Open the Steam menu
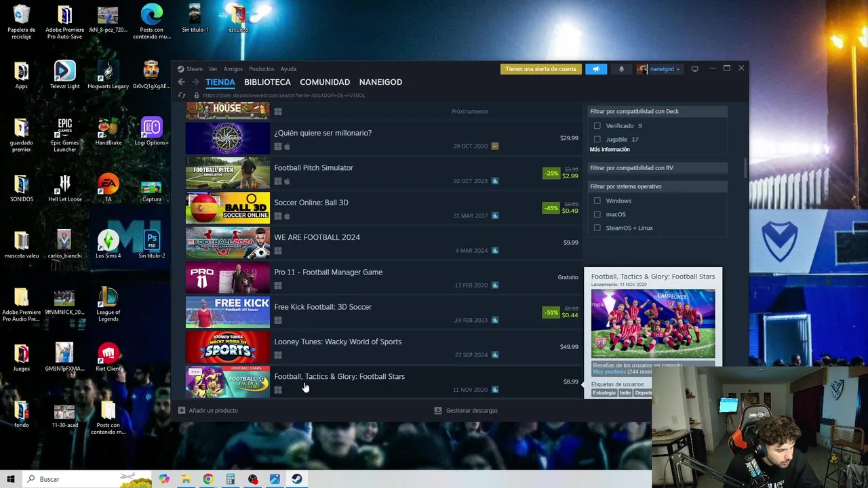 pyautogui.click(x=195, y=68)
